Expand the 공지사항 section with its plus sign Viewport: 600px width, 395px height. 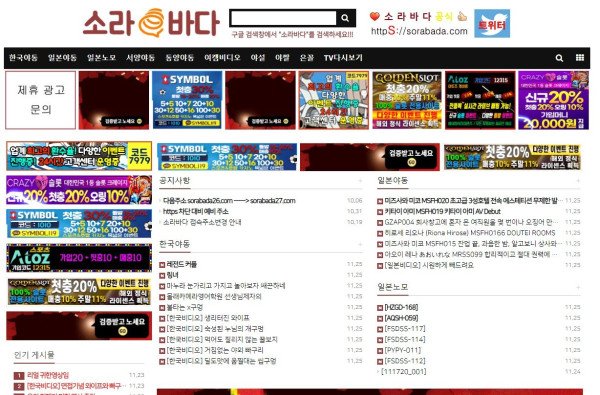point(360,181)
